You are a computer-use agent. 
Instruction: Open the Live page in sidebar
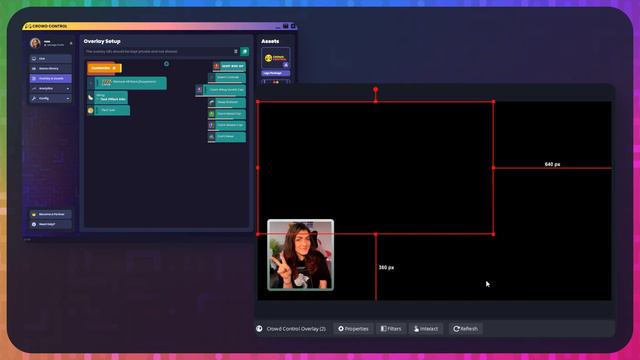pyautogui.click(x=50, y=59)
